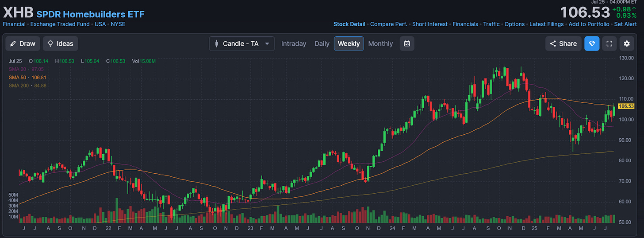The width and height of the screenshot is (644, 238).
Task: Open the Ideas panel
Action: click(x=61, y=43)
